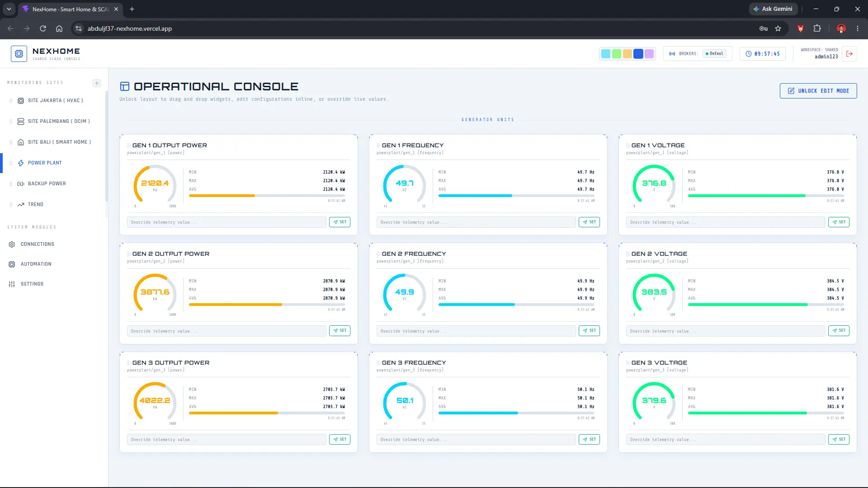Select the cyan theme color swatch
This screenshot has height=488, width=868.
[x=606, y=54]
